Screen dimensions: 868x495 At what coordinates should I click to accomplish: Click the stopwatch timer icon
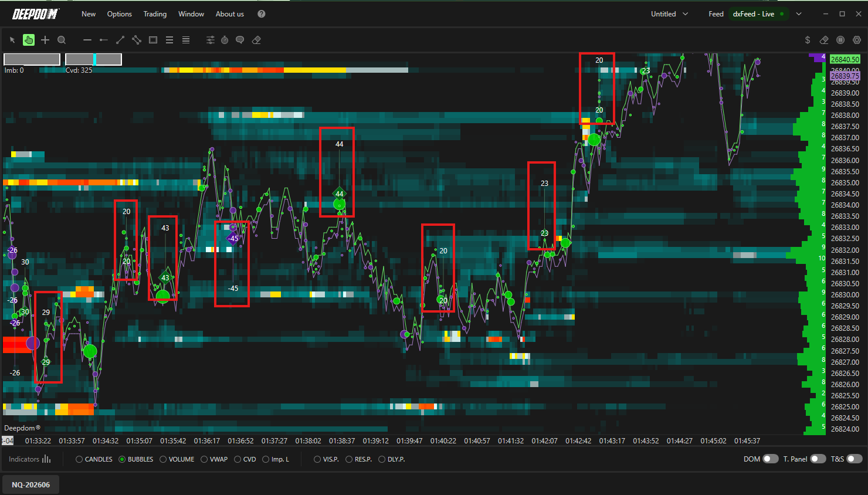point(225,40)
